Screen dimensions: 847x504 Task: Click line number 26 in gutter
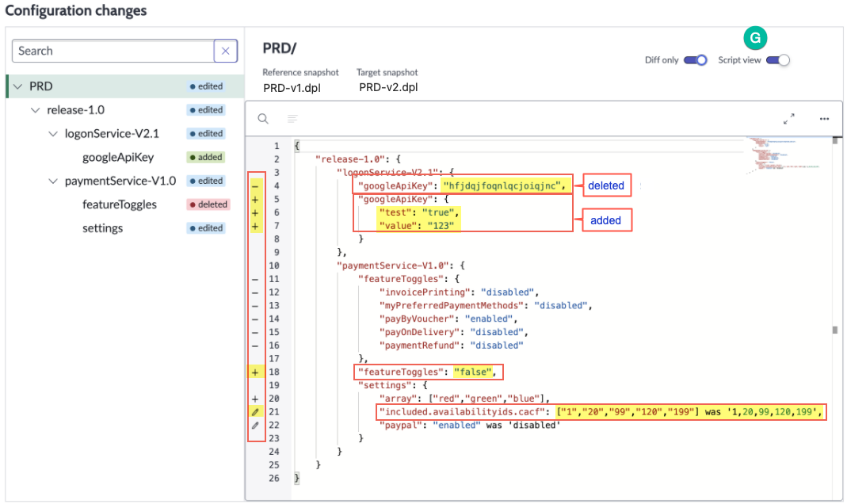click(x=274, y=478)
